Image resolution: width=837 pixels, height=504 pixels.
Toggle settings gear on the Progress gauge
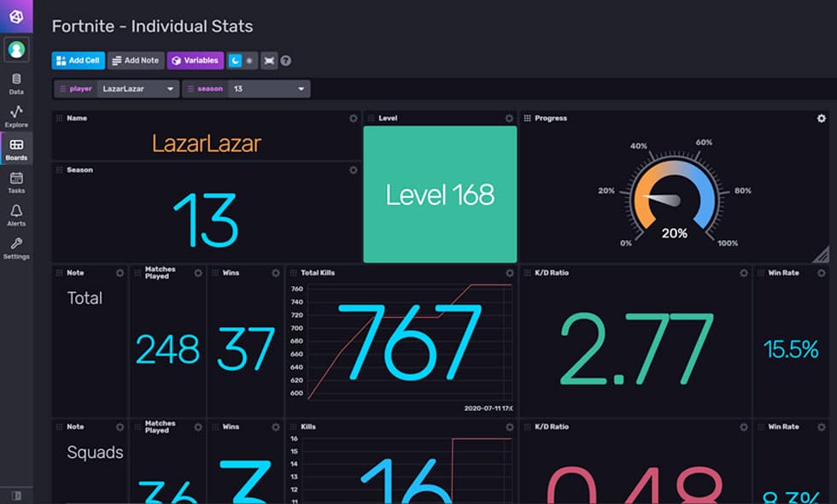coord(820,119)
